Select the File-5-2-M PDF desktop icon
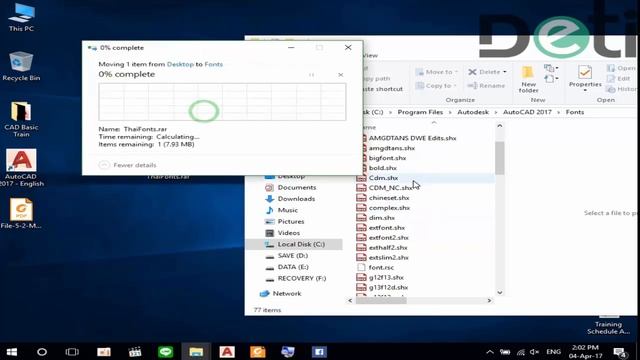Image resolution: width=640 pixels, height=360 pixels. (x=21, y=213)
